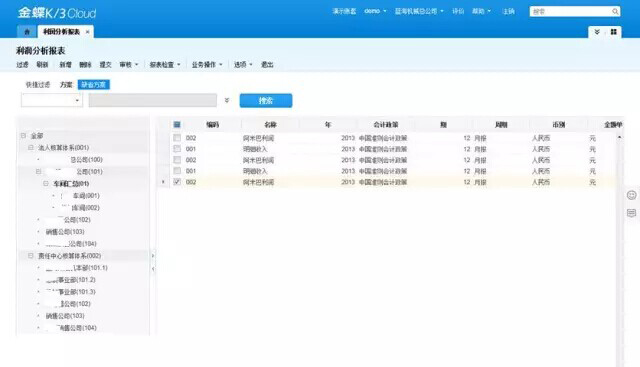Open the 审核 toolbar dropdown
The height and width of the screenshot is (367, 640).
click(129, 65)
